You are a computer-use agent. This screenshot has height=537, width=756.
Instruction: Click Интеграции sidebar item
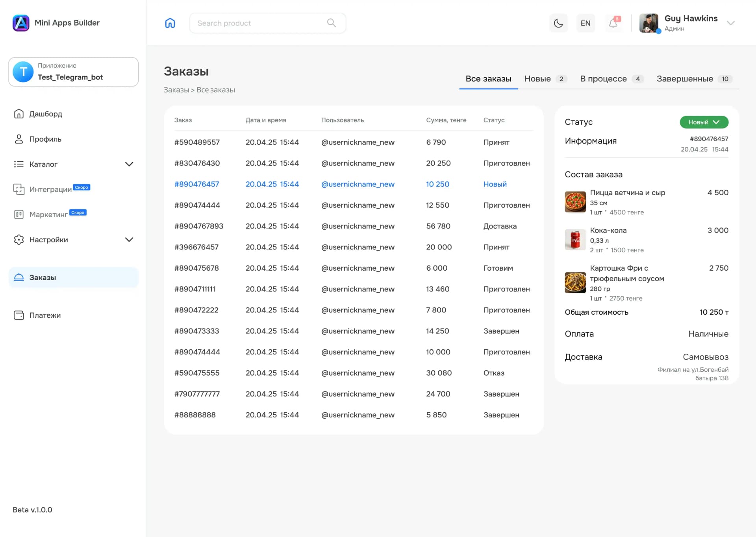(50, 189)
